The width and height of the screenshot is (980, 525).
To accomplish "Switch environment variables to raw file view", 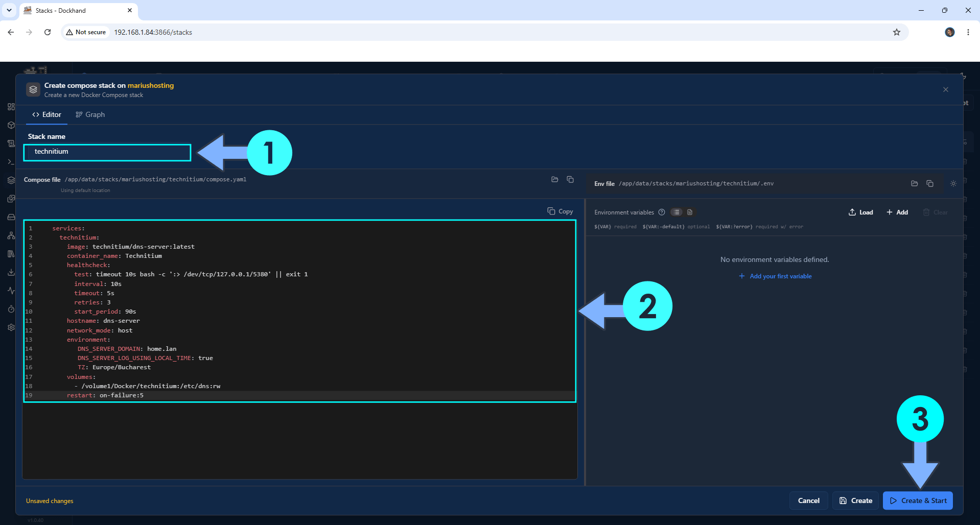I will point(690,212).
